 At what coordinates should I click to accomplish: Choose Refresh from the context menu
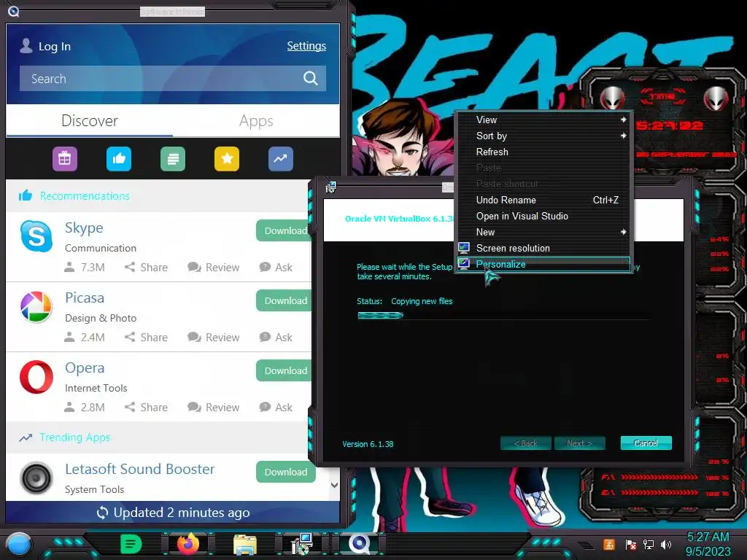click(x=544, y=152)
